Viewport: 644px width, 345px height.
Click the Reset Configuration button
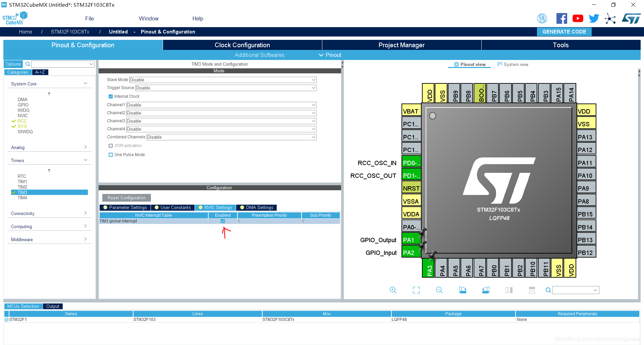coord(126,198)
